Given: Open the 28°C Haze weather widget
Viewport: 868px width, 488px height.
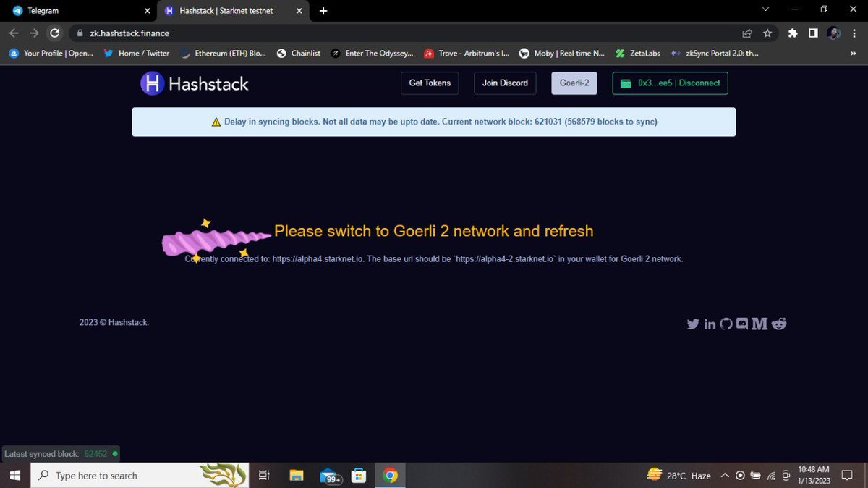Looking at the screenshot, I should click(678, 476).
